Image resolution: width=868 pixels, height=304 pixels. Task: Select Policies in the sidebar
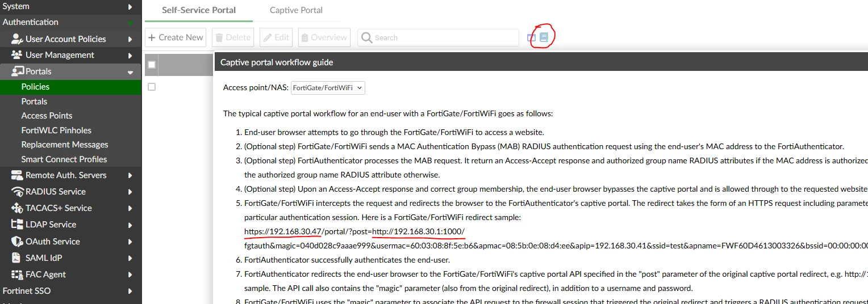coord(70,87)
